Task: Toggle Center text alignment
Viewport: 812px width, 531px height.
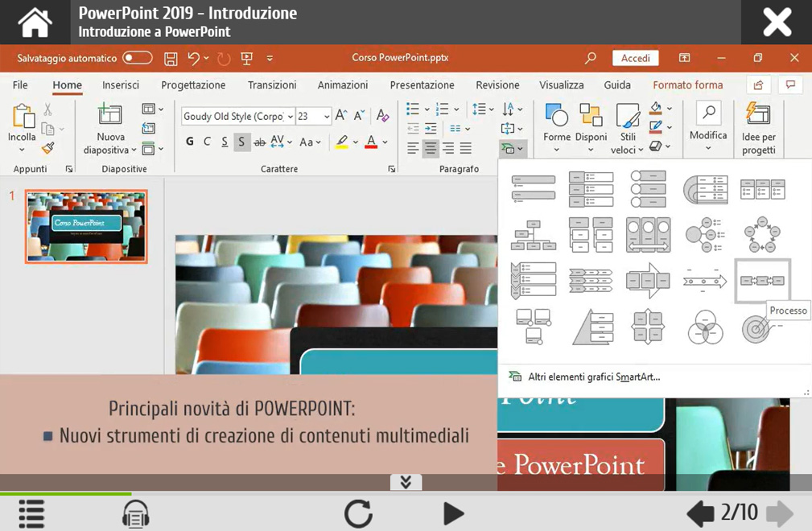Action: point(431,148)
